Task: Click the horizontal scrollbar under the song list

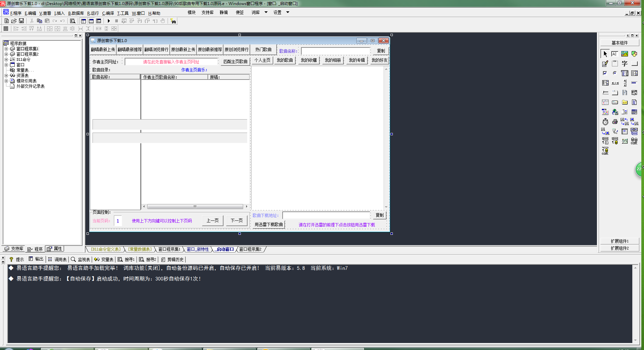Action: pos(195,206)
